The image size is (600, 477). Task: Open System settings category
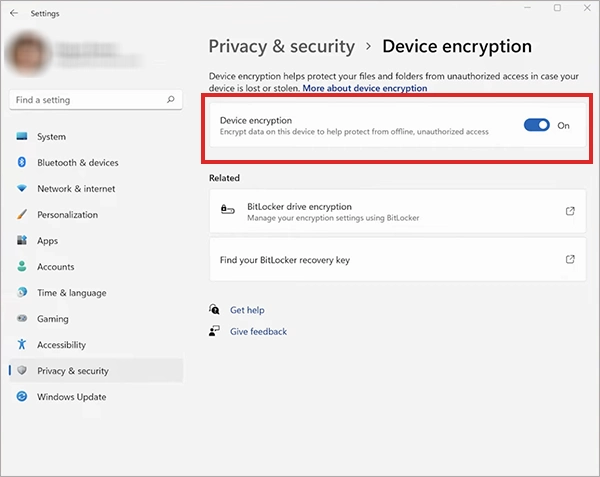[x=96, y=137]
